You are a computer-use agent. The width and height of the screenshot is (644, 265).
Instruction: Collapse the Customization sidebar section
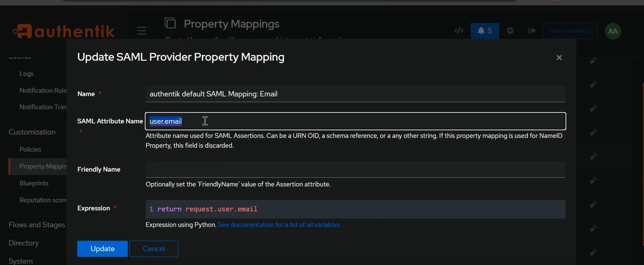32,132
